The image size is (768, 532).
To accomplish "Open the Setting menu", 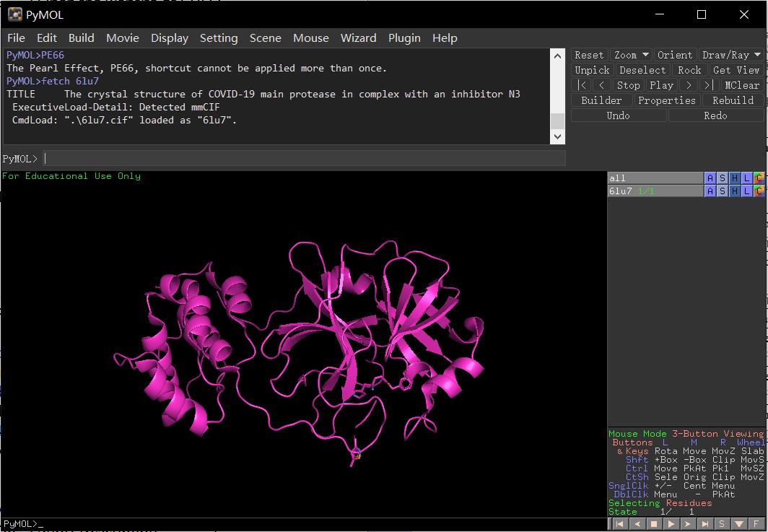I will click(x=219, y=38).
